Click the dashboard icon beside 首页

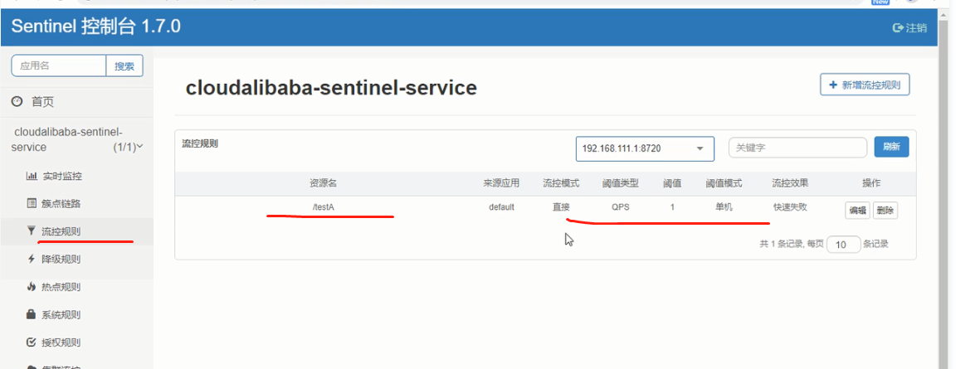coord(17,102)
